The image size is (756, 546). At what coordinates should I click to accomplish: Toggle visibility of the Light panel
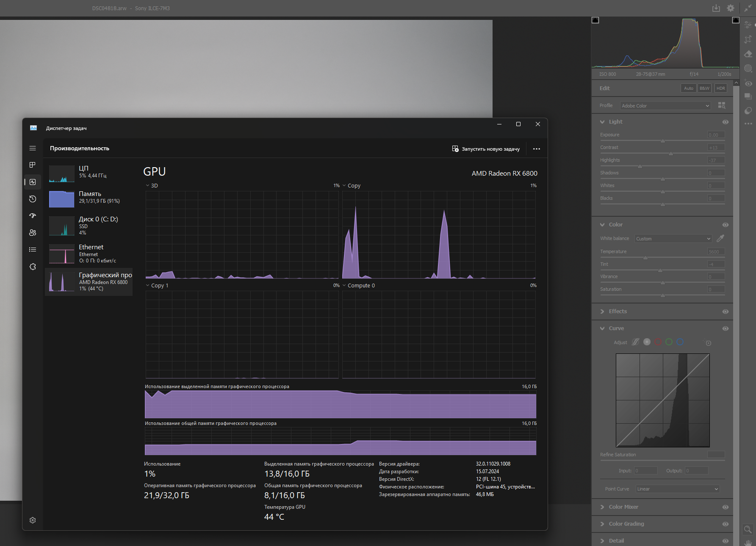tap(725, 122)
